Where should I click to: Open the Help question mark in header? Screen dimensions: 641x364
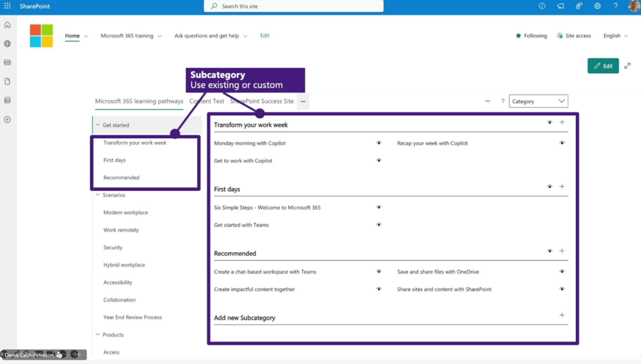tap(616, 6)
